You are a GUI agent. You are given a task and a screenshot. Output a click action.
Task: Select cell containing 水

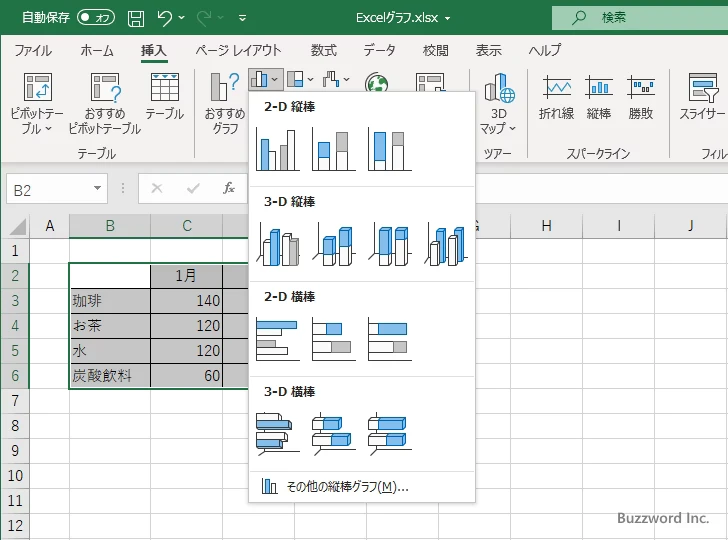click(x=110, y=351)
